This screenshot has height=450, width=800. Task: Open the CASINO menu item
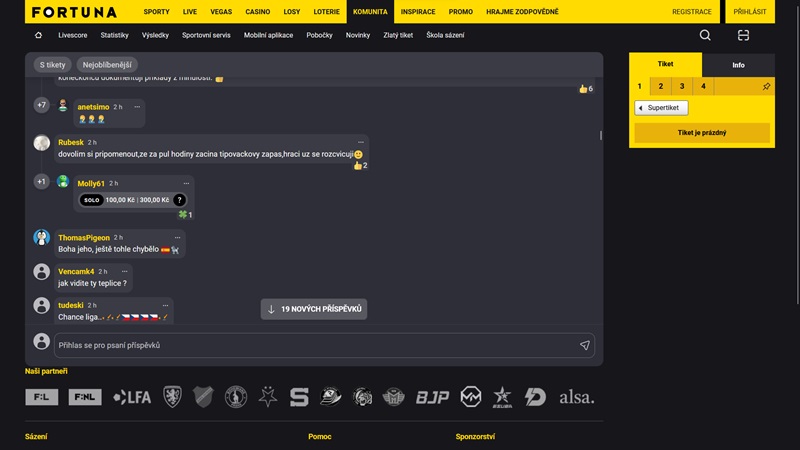(258, 12)
